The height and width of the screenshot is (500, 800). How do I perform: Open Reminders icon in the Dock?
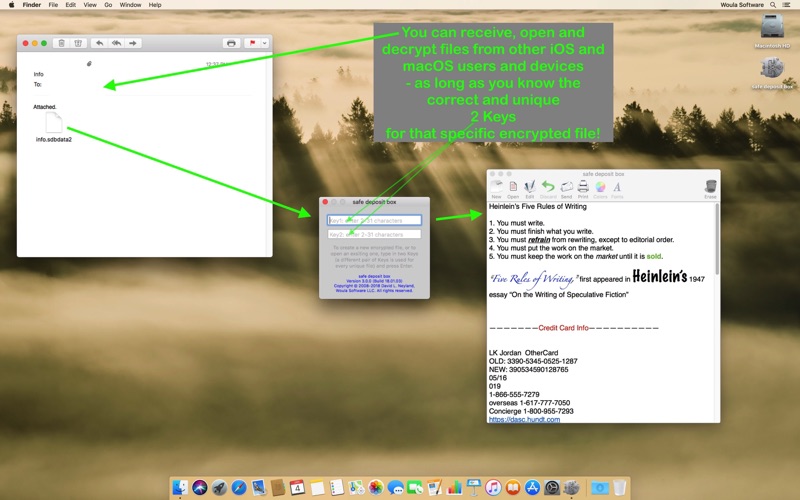click(x=336, y=488)
